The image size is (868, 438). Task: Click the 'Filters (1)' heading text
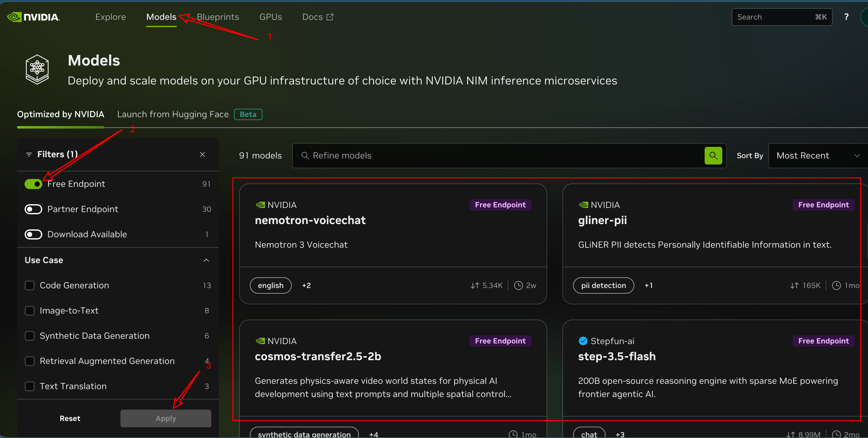click(57, 154)
